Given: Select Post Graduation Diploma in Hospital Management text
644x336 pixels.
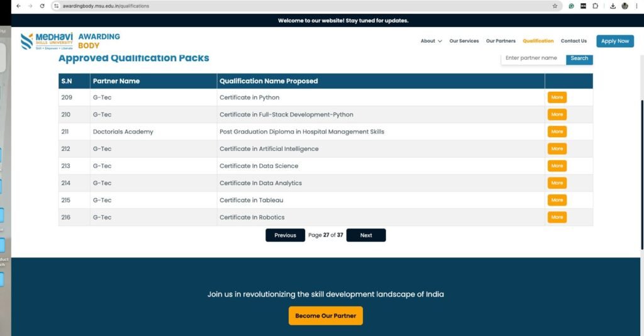Looking at the screenshot, I should pyautogui.click(x=302, y=132).
